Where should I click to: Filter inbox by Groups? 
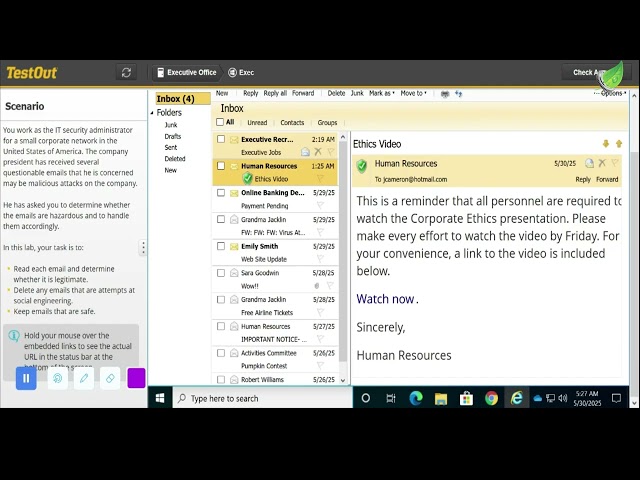pos(327,122)
